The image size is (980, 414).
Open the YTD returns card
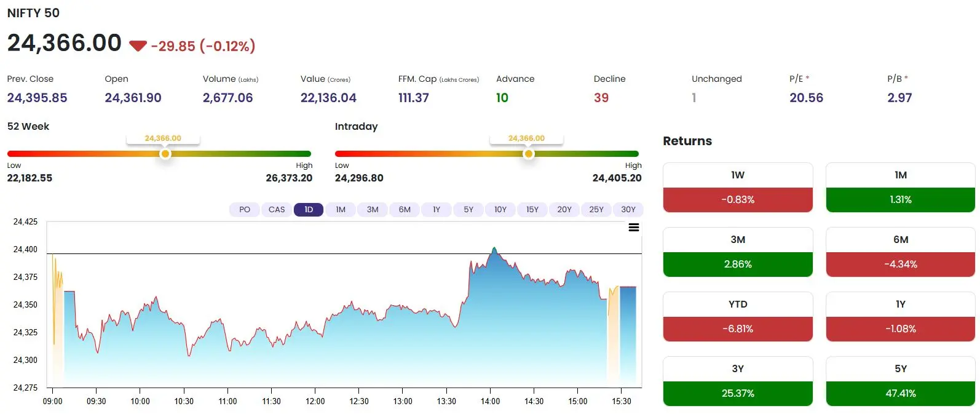(x=738, y=317)
